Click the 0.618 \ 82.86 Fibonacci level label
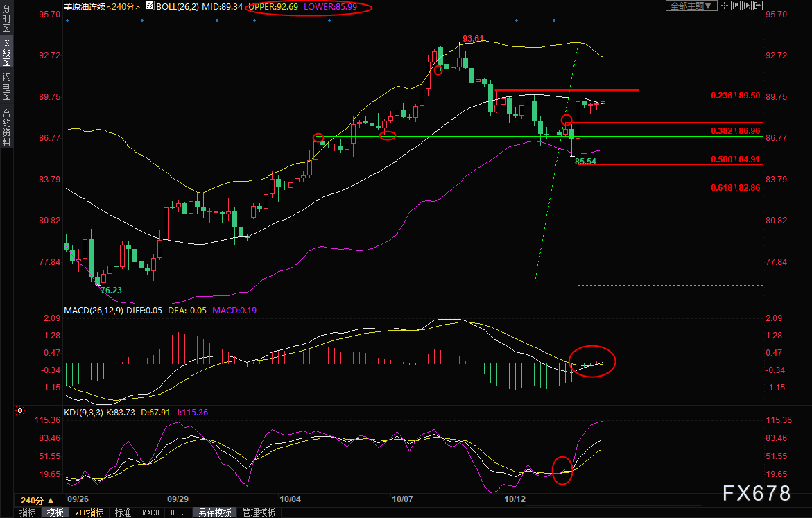This screenshot has height=518, width=812. 735,187
